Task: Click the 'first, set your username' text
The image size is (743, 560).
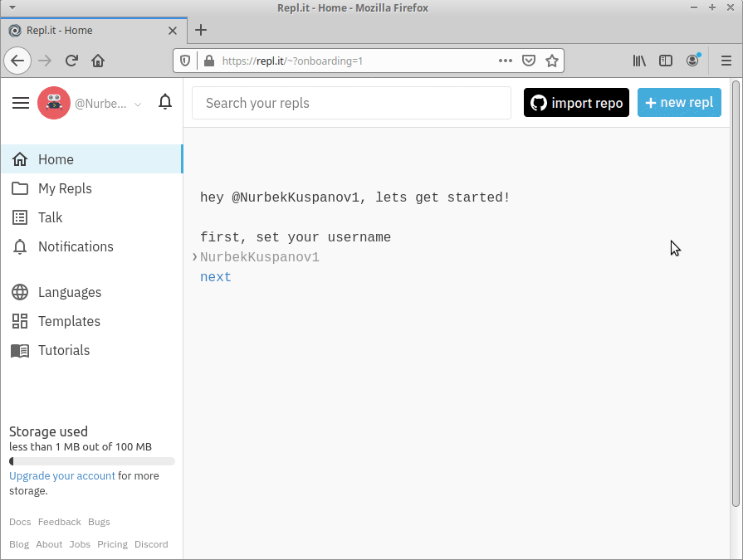Action: (x=296, y=237)
